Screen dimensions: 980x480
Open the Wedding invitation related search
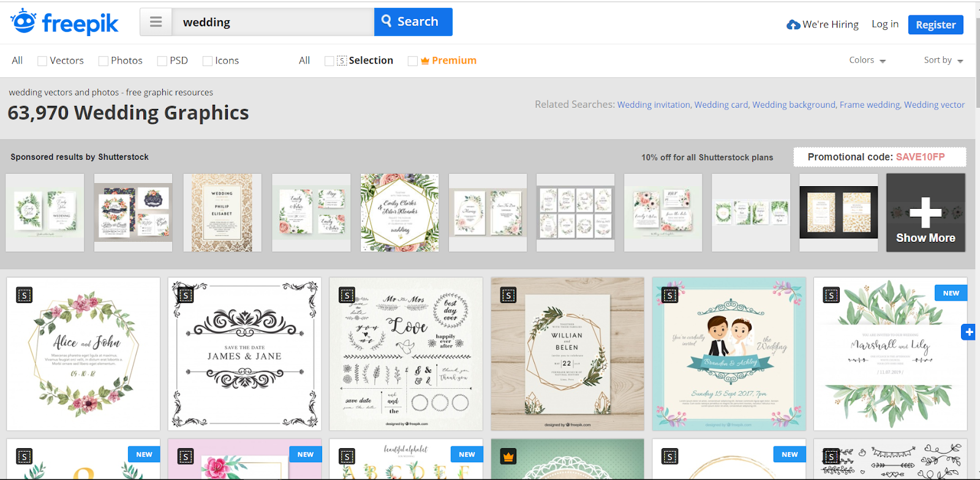(x=654, y=105)
